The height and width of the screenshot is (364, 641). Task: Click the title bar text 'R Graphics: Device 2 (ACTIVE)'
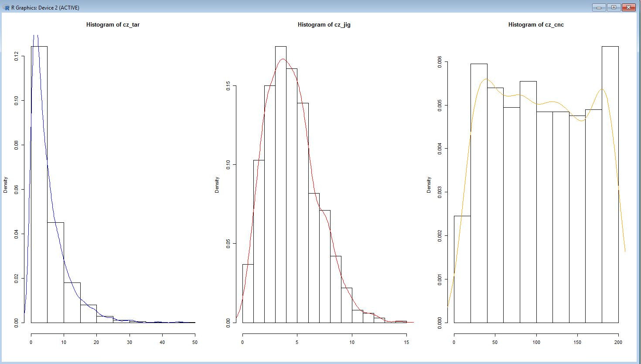click(45, 8)
